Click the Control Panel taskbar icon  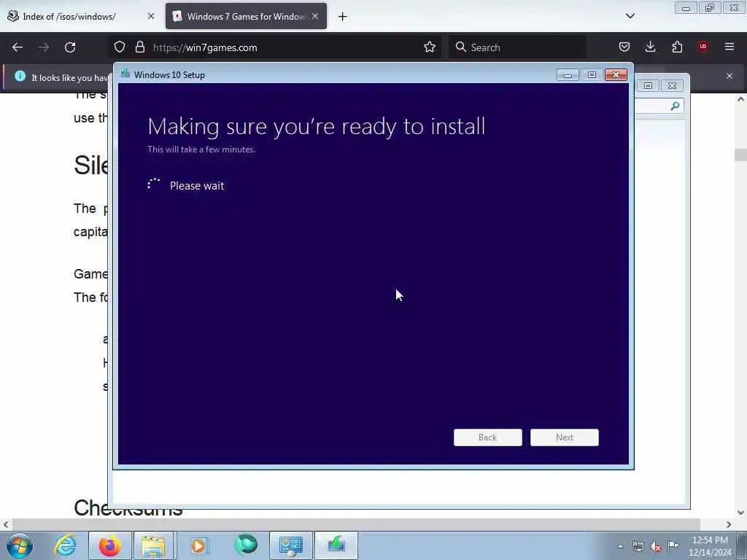tap(290, 545)
